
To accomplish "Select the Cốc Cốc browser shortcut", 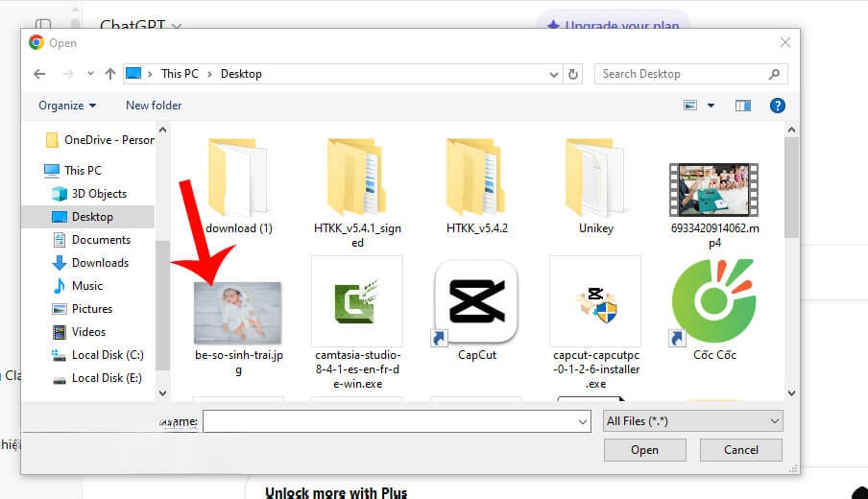I will point(714,309).
